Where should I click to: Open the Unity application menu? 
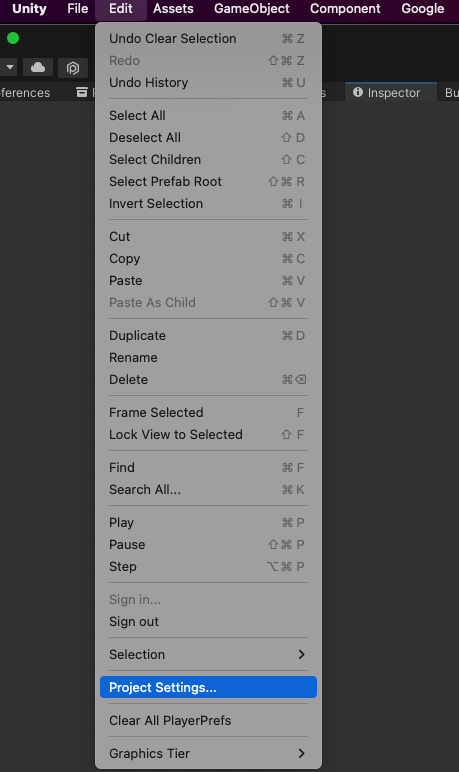click(x=29, y=9)
